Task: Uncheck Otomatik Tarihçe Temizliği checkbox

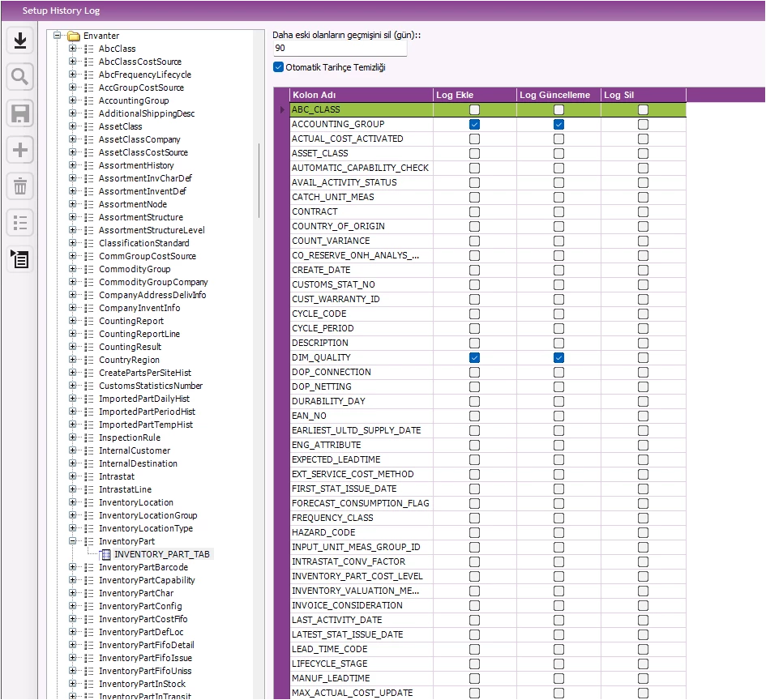Action: point(279,67)
